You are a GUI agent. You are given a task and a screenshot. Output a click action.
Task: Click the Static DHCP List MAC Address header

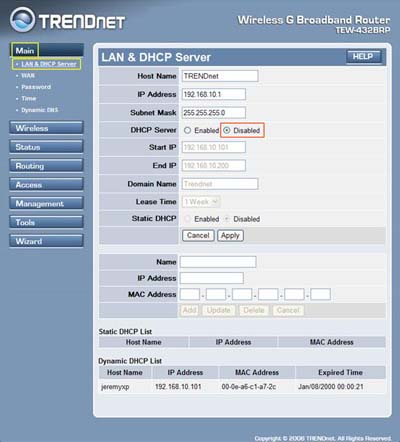[332, 342]
